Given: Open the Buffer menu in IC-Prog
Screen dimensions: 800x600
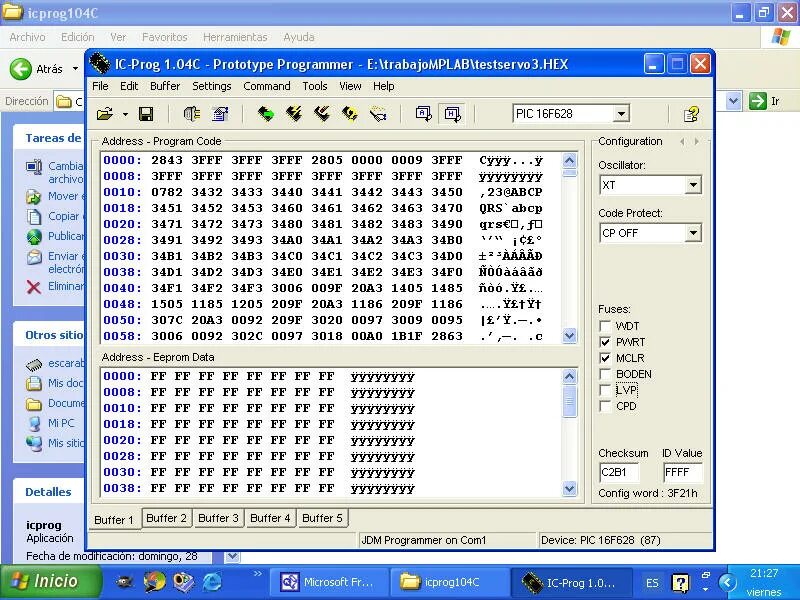Looking at the screenshot, I should (165, 86).
